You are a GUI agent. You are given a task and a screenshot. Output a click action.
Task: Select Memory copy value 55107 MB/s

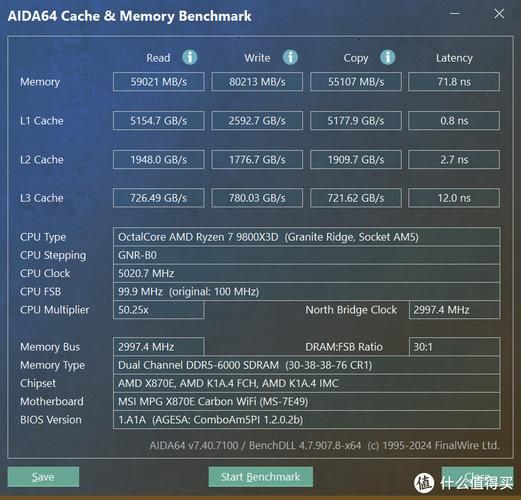tap(356, 82)
